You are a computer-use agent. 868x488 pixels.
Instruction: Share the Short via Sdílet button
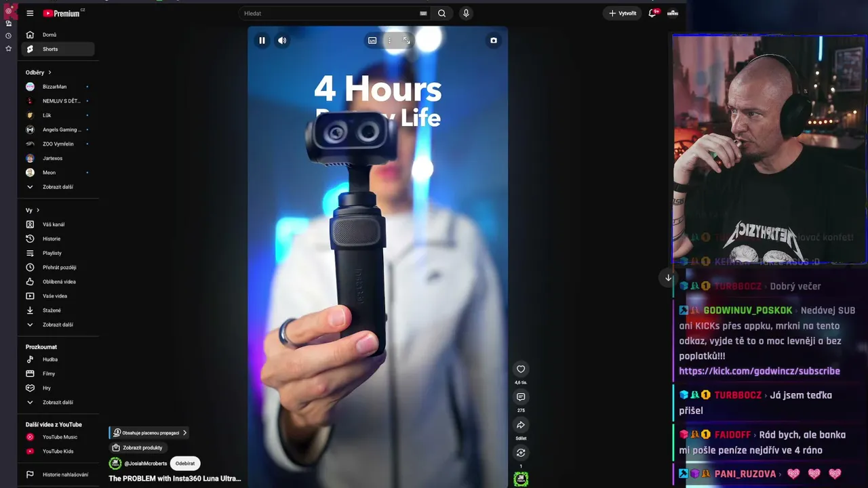tap(521, 425)
